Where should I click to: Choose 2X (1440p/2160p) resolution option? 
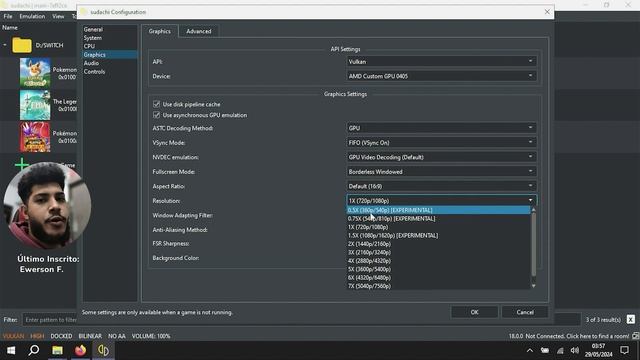[438, 244]
